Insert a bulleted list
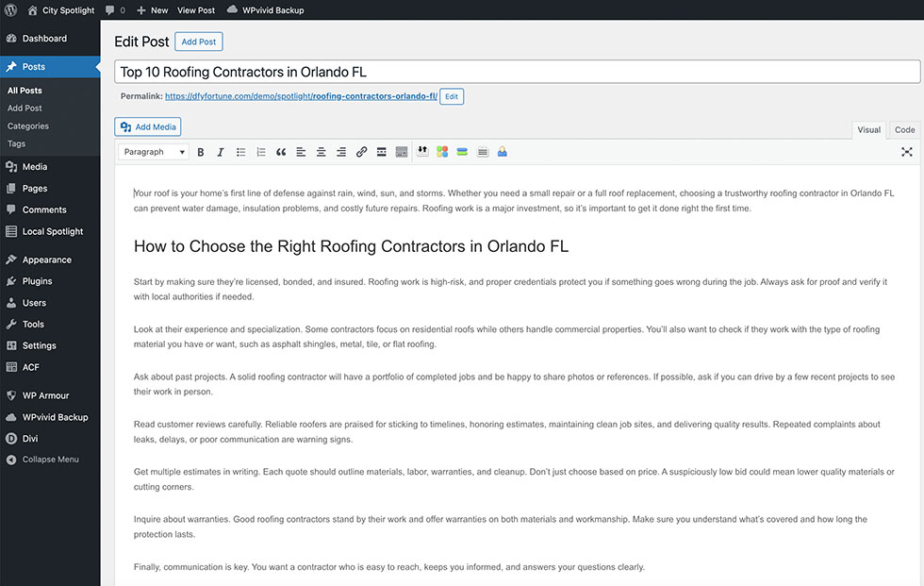 point(240,152)
